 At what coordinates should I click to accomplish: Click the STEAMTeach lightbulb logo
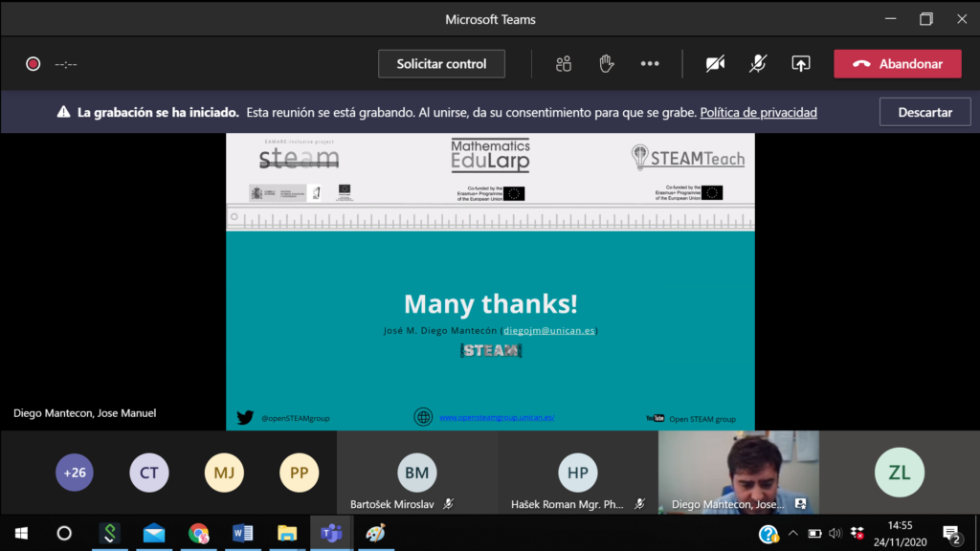click(687, 158)
